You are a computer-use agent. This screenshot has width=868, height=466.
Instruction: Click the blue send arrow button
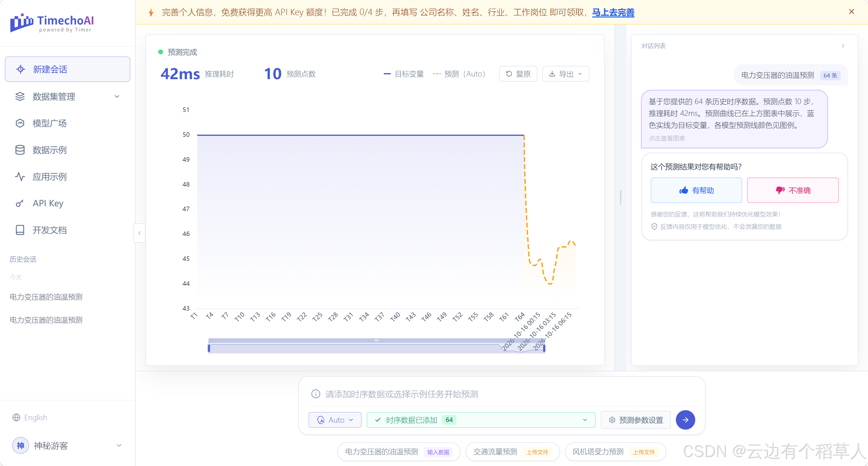(x=685, y=420)
